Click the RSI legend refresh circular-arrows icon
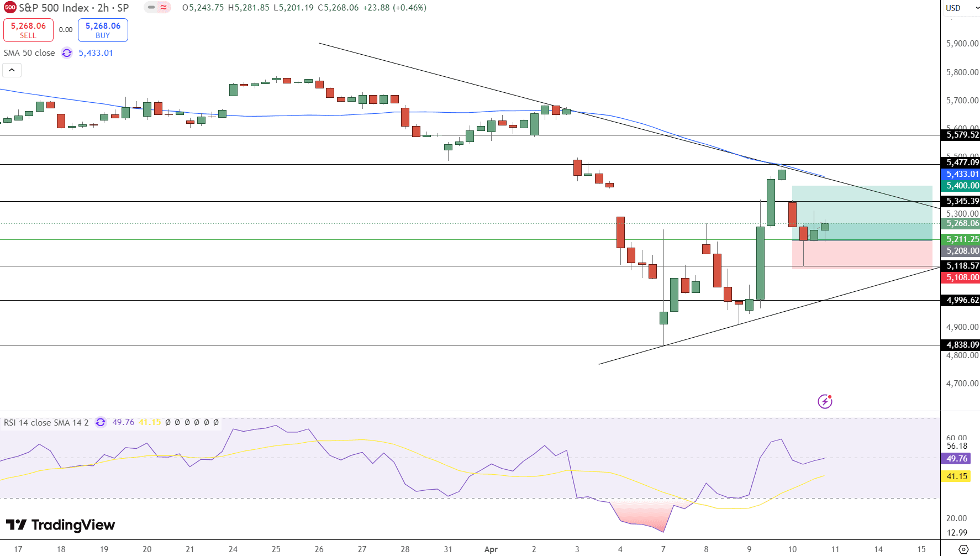This screenshot has height=556, width=980. click(x=101, y=422)
